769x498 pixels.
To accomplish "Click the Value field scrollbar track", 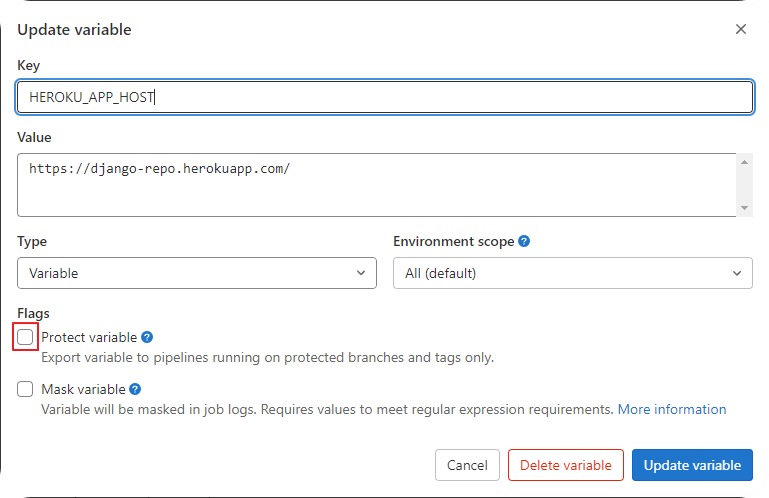I will [x=744, y=185].
